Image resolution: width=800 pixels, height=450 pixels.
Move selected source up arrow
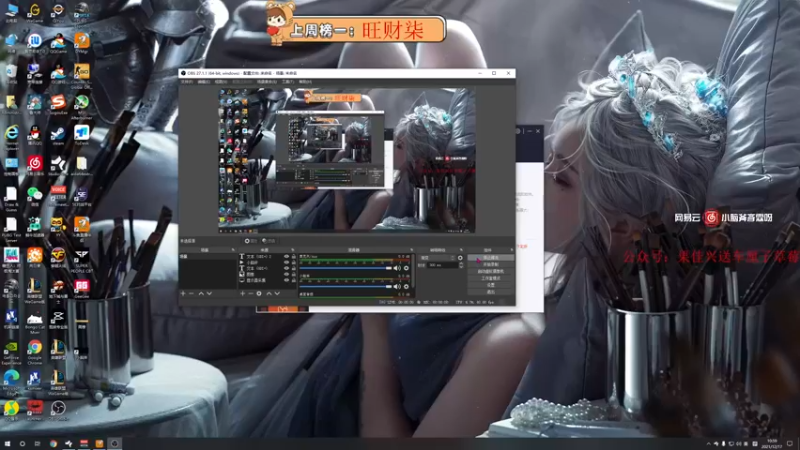pos(269,293)
